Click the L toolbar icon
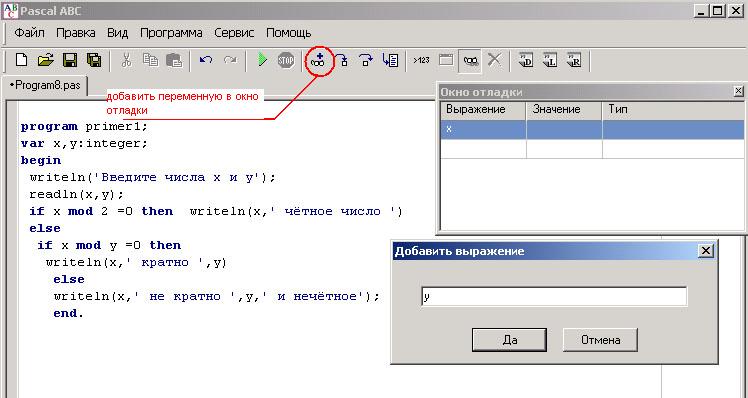 550,61
